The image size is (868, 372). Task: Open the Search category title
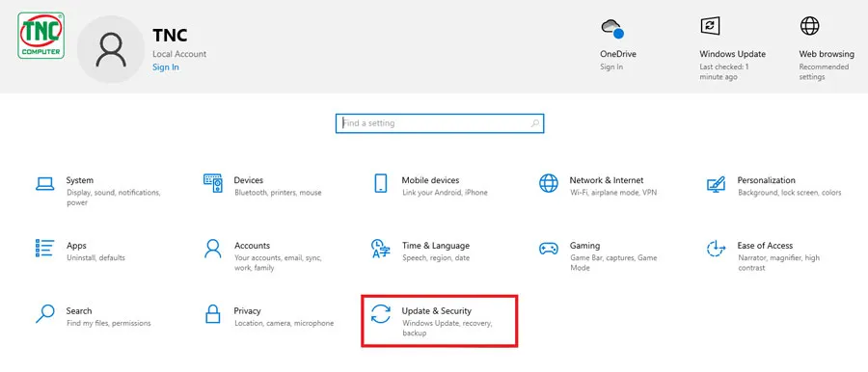tap(79, 310)
